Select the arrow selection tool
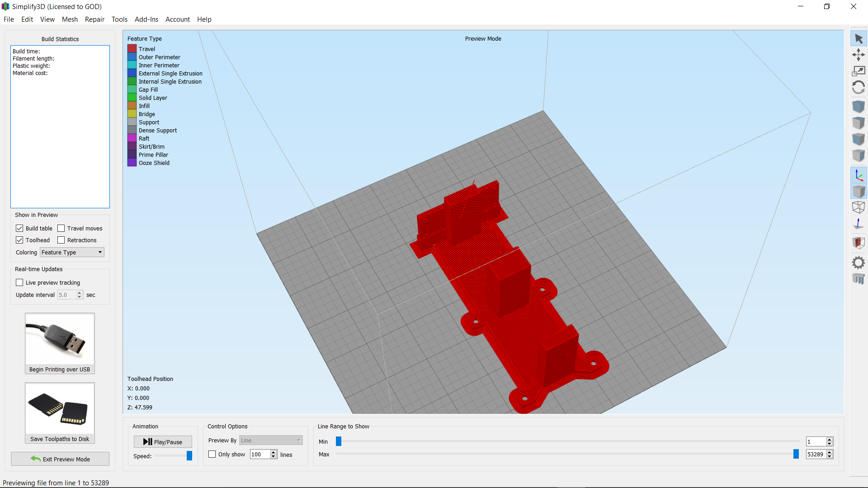 coord(859,38)
